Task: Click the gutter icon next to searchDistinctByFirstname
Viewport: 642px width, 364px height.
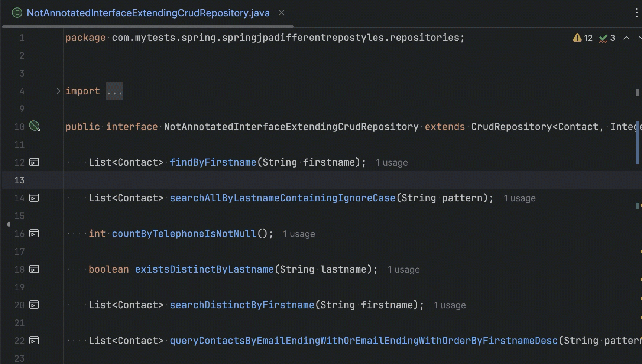Action: click(34, 305)
